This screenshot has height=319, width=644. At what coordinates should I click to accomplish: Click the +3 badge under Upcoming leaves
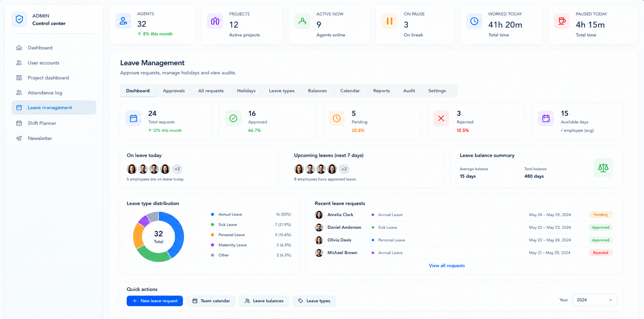tap(344, 169)
